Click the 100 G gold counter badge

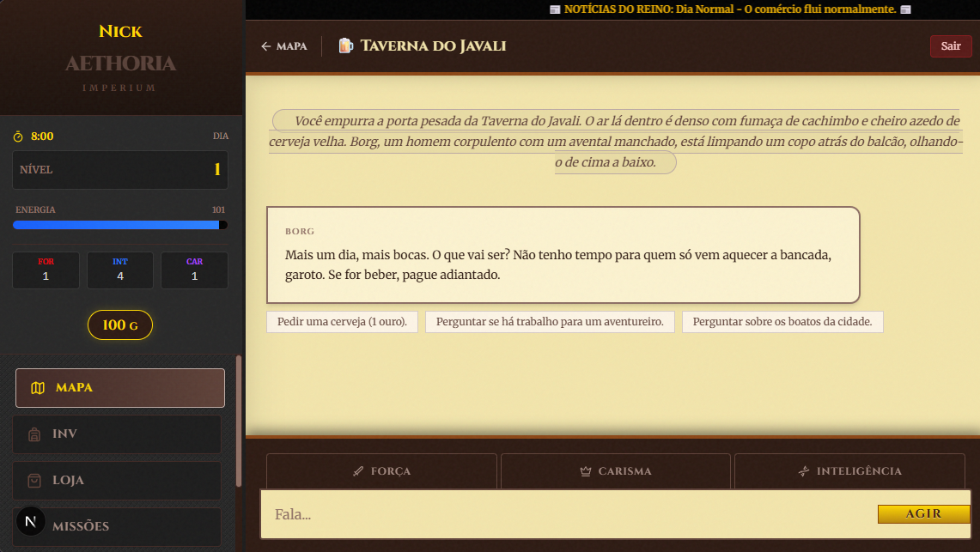(120, 325)
